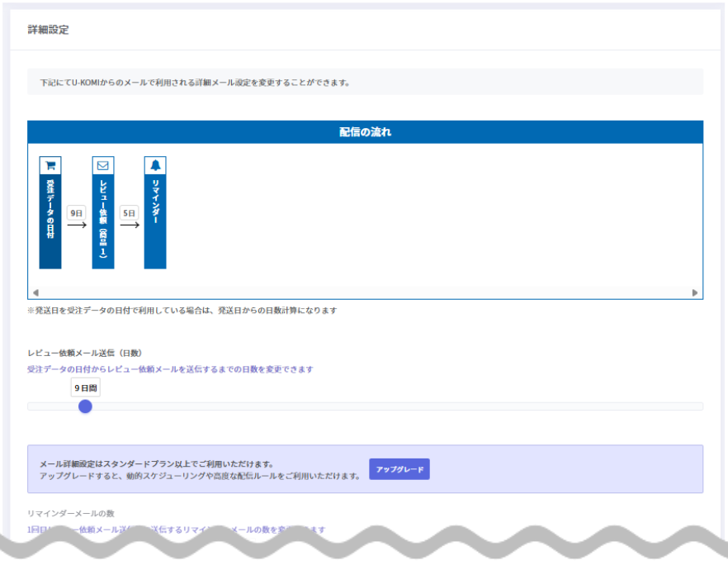The height and width of the screenshot is (570, 728).
Task: Click the 受注データの日付 step block
Action: (x=50, y=221)
